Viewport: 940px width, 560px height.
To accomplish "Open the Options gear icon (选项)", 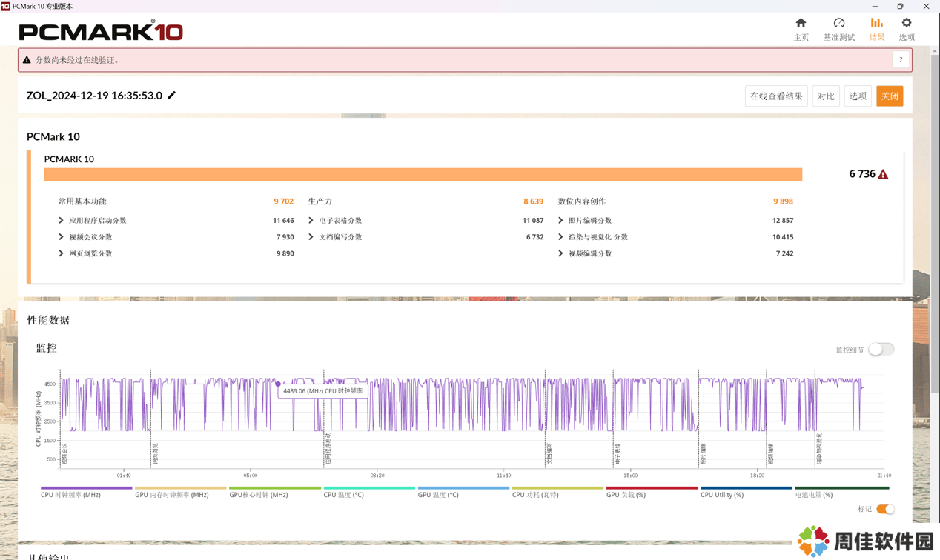I will 906,24.
